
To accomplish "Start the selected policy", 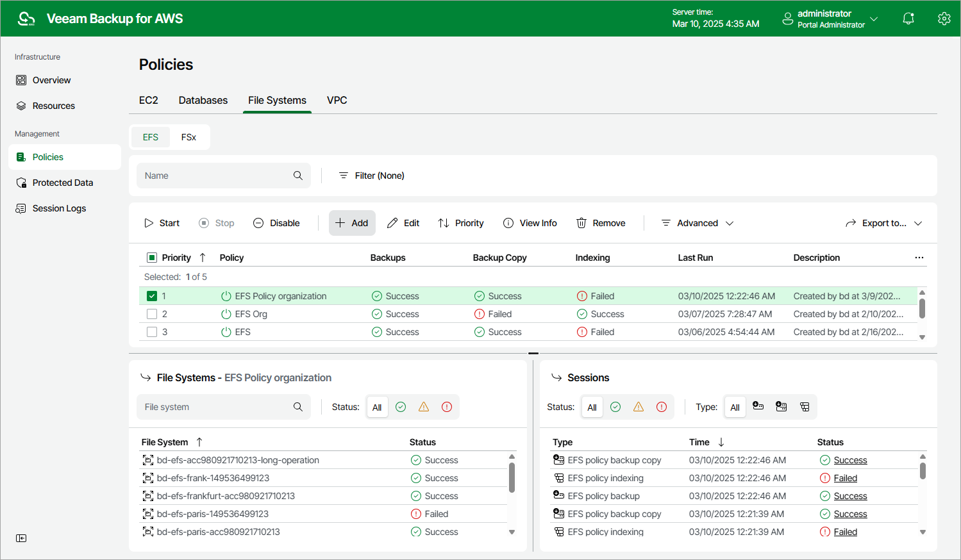I will 162,223.
